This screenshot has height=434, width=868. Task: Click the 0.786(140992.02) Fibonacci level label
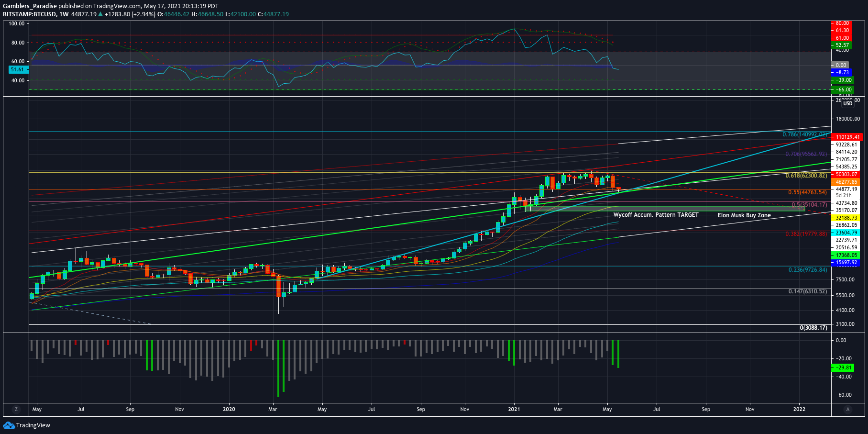[804, 134]
